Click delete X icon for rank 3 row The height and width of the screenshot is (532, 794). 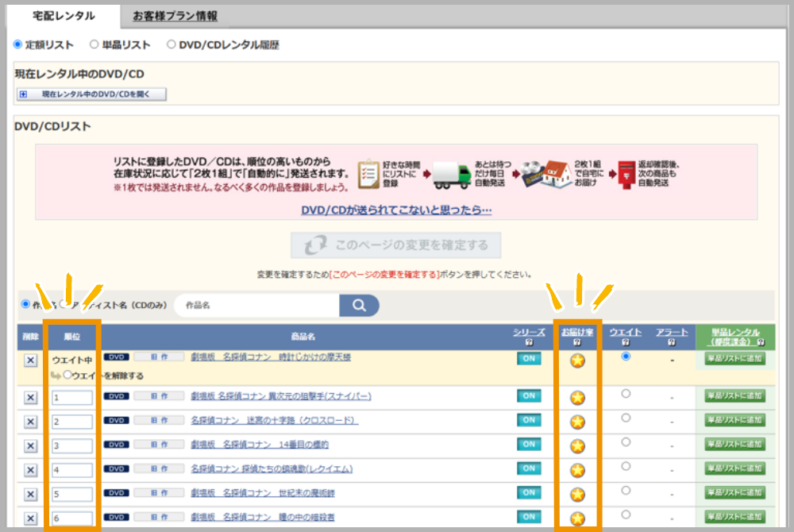[x=30, y=446]
